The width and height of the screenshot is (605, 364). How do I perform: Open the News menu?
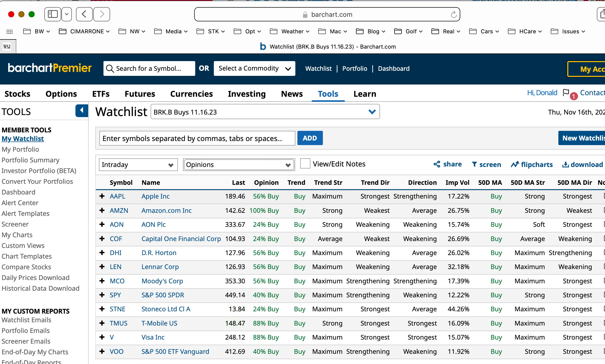(292, 94)
